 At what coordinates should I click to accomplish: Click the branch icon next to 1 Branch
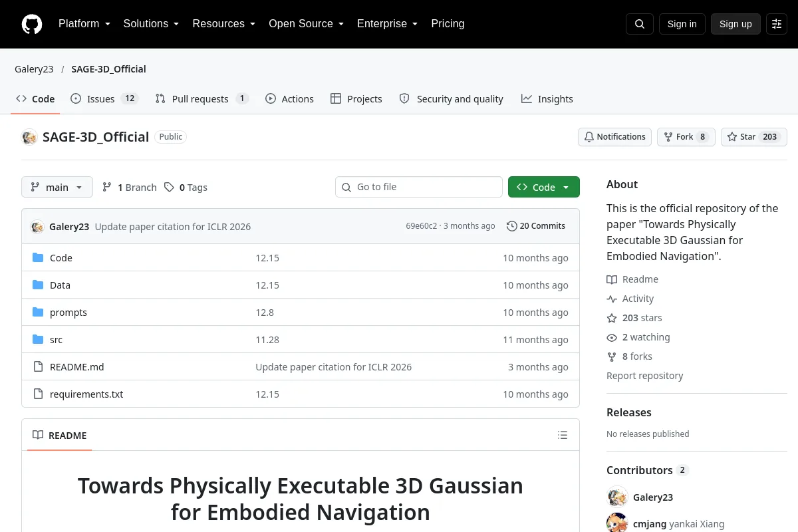click(107, 188)
